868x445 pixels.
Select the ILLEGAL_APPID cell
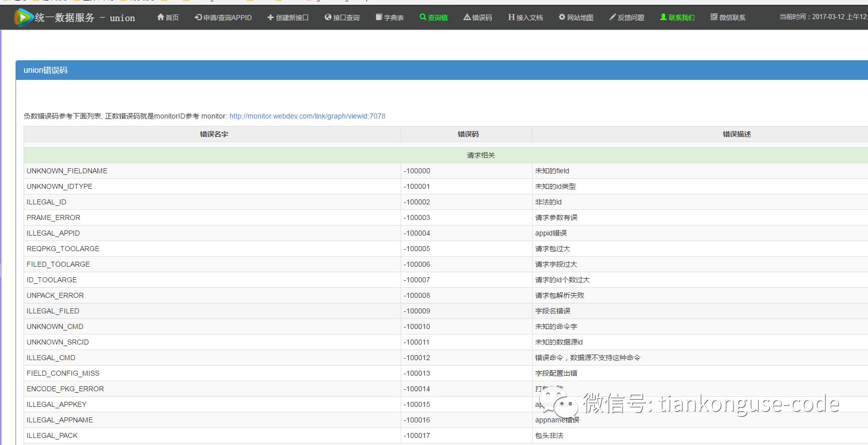(212, 233)
